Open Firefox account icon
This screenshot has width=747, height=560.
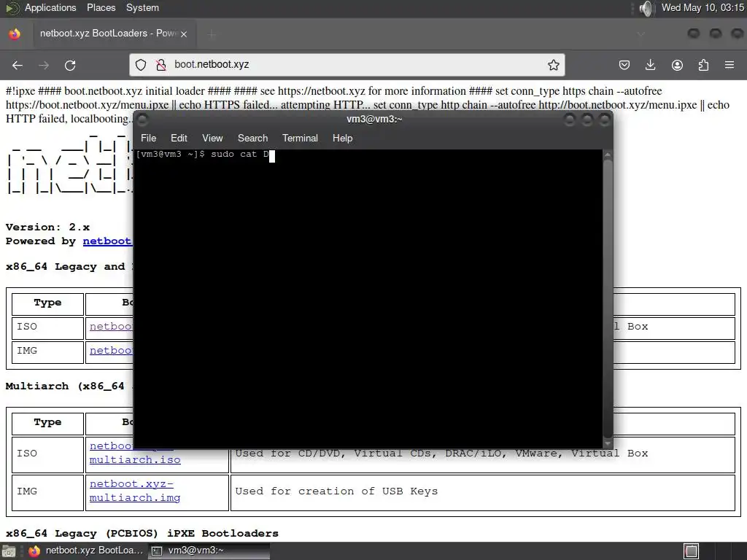pyautogui.click(x=677, y=65)
